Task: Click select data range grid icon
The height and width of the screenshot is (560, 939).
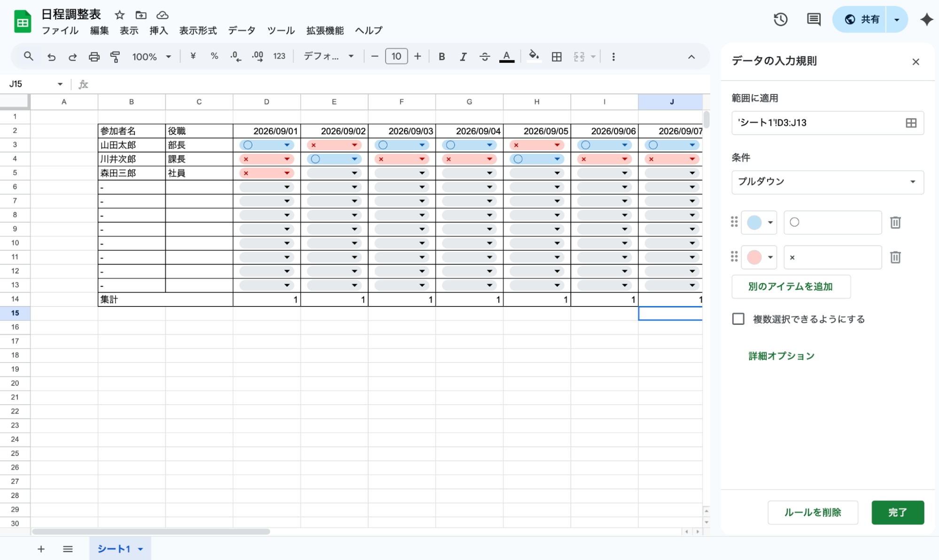Action: click(911, 123)
